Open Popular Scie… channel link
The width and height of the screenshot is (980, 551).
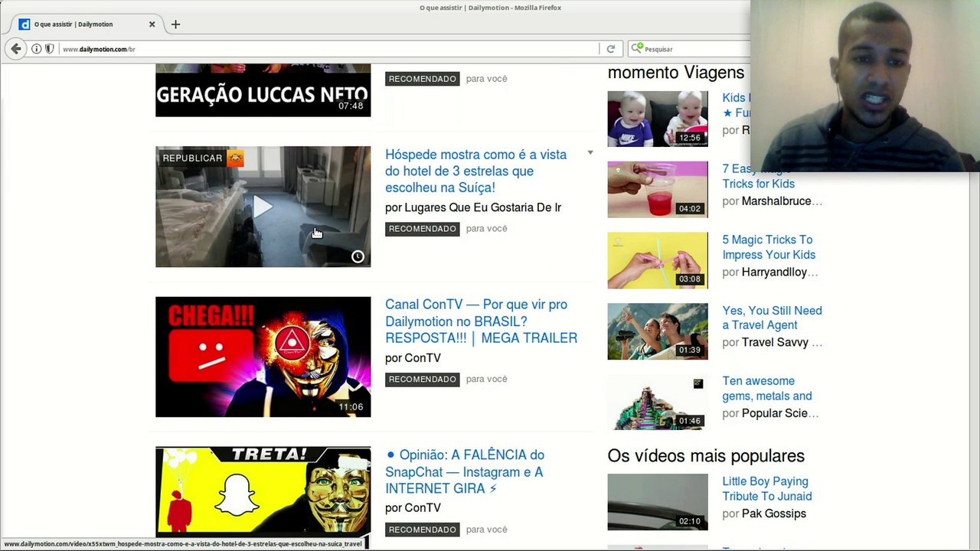(x=780, y=413)
